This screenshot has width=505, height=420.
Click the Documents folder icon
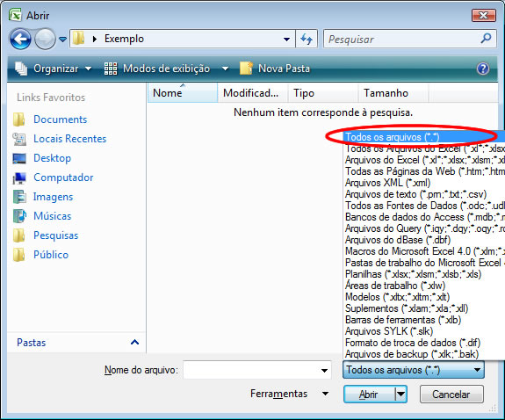coord(19,119)
